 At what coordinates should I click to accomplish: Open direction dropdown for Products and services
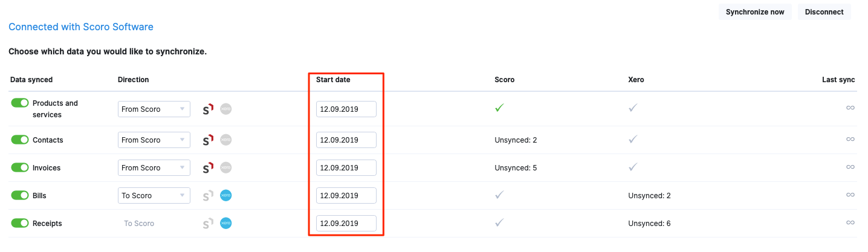click(x=154, y=109)
